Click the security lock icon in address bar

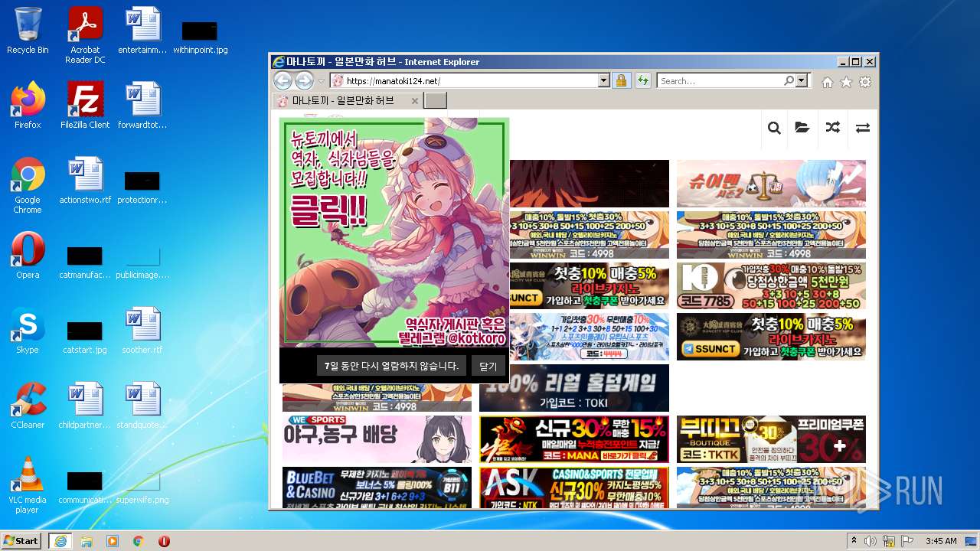pos(621,80)
